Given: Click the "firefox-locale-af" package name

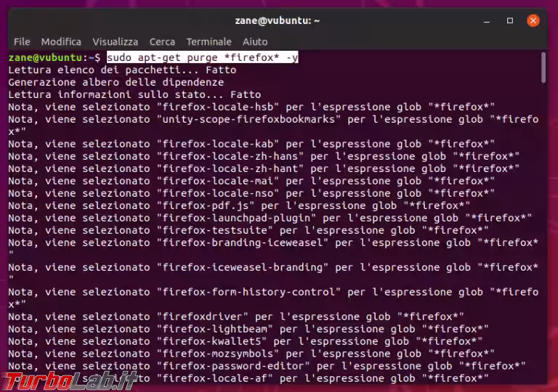Looking at the screenshot, I should click(215, 378).
